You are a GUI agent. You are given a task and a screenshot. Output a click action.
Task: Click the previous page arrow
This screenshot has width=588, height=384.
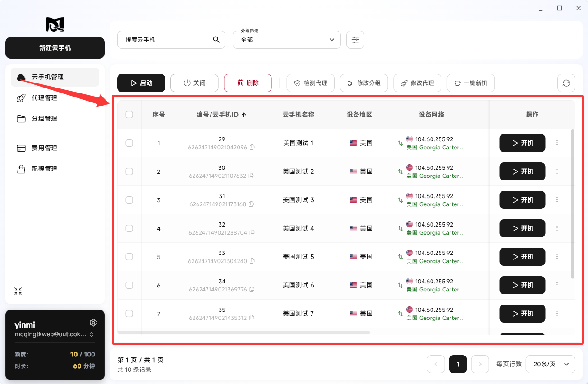436,364
